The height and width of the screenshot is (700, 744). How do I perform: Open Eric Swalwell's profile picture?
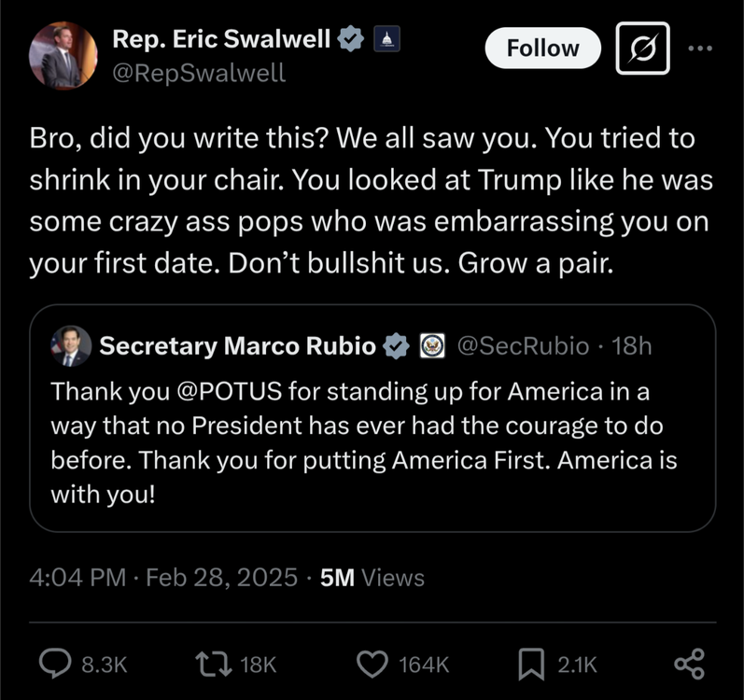(x=63, y=55)
